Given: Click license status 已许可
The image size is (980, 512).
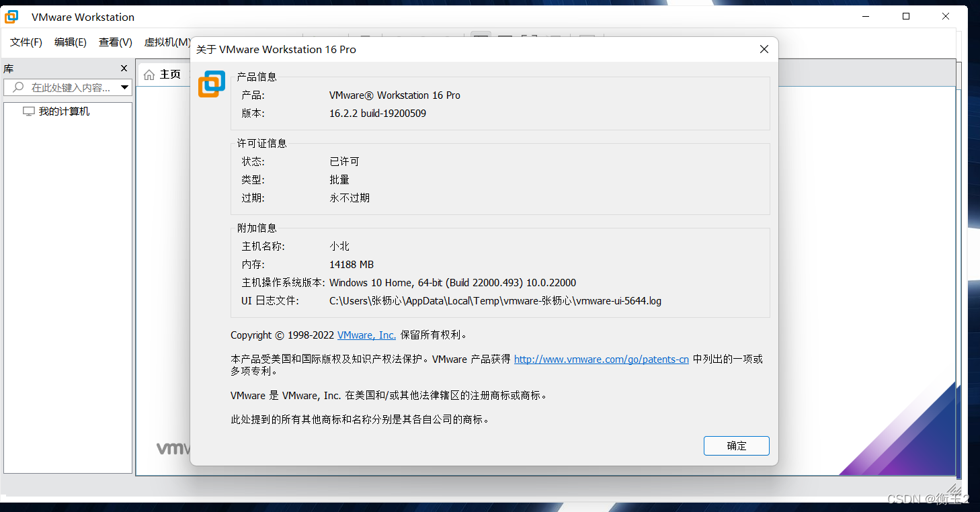Looking at the screenshot, I should pyautogui.click(x=344, y=161).
